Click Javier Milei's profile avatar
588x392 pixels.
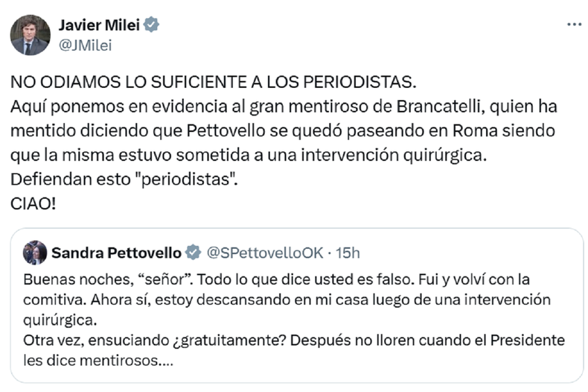[31, 35]
